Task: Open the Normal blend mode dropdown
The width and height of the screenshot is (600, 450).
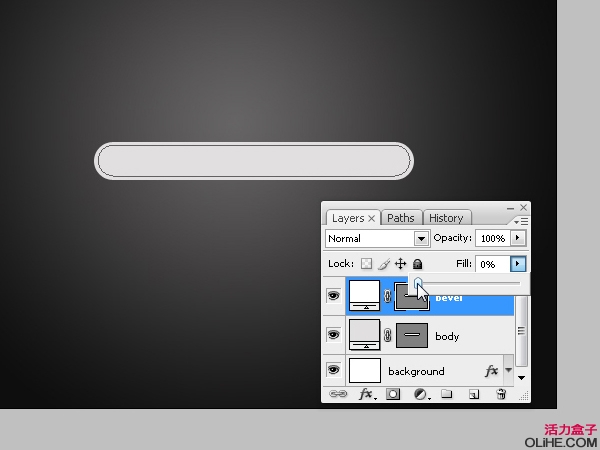Action: (x=421, y=239)
